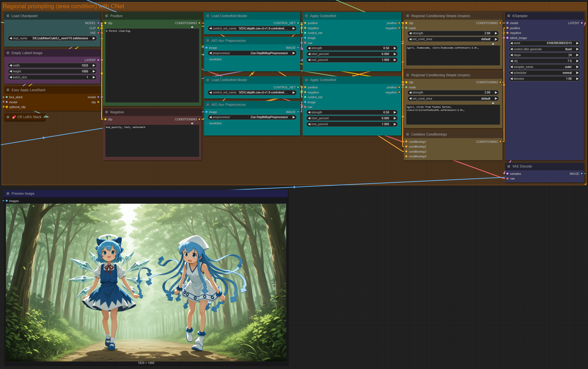Decrease width with left arrow in Empty Latent
This screenshot has width=588, height=369.
coord(11,65)
